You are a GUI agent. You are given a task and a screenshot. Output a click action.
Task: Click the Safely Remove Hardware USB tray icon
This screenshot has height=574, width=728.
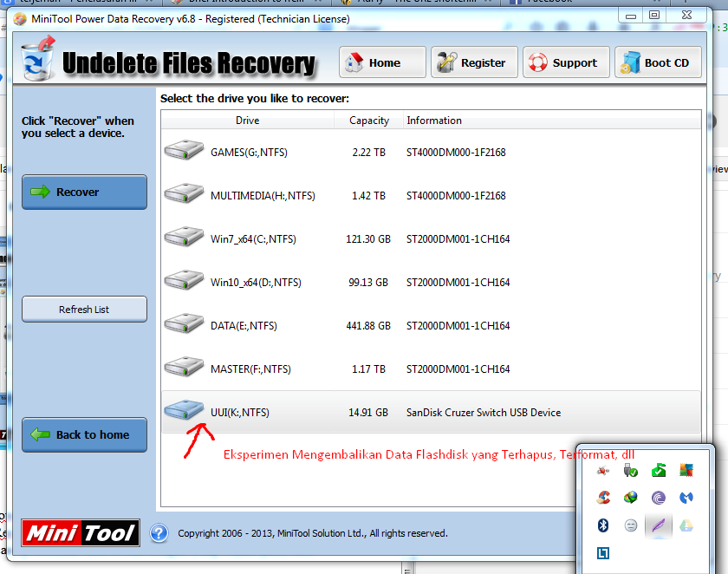click(x=630, y=470)
